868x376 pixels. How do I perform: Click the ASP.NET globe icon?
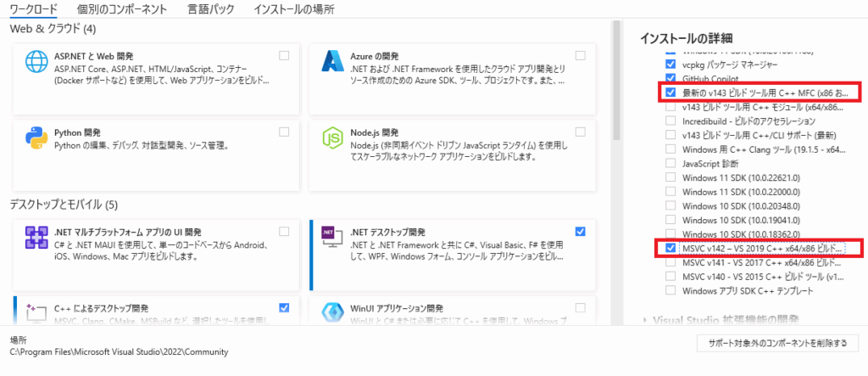pos(36,65)
